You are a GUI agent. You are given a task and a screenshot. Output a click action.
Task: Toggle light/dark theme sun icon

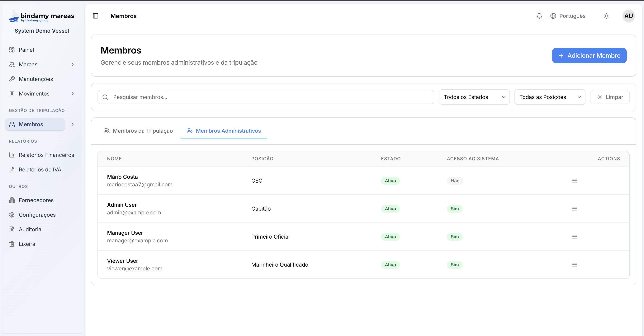[x=606, y=16]
